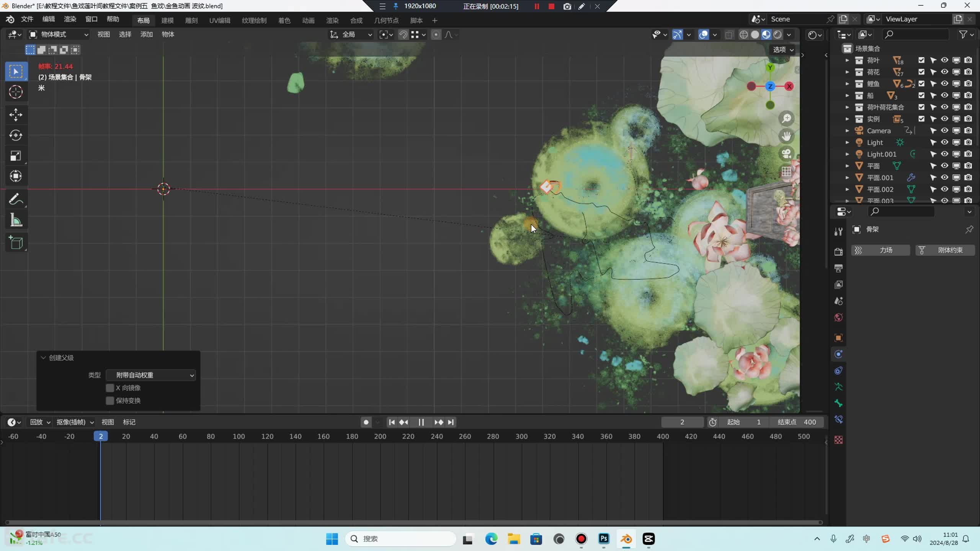Open the 文件 menu
Viewport: 980px width, 551px height.
coord(27,19)
